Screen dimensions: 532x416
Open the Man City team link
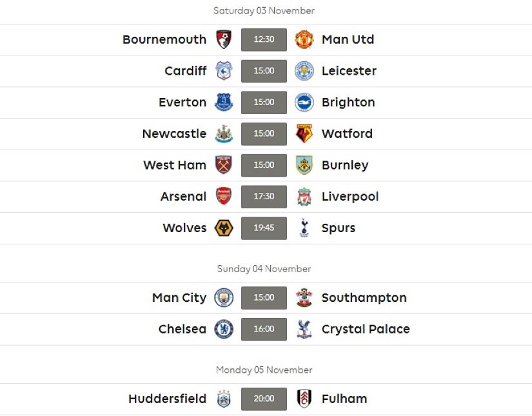point(179,297)
